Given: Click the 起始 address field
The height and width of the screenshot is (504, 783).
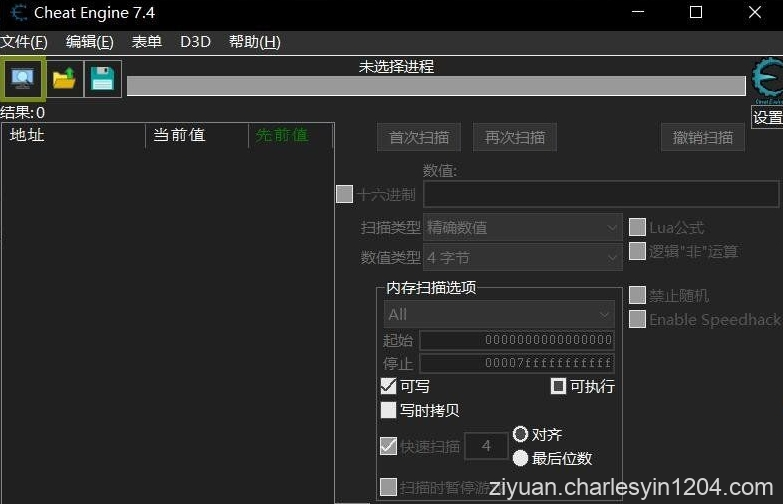Looking at the screenshot, I should [517, 340].
